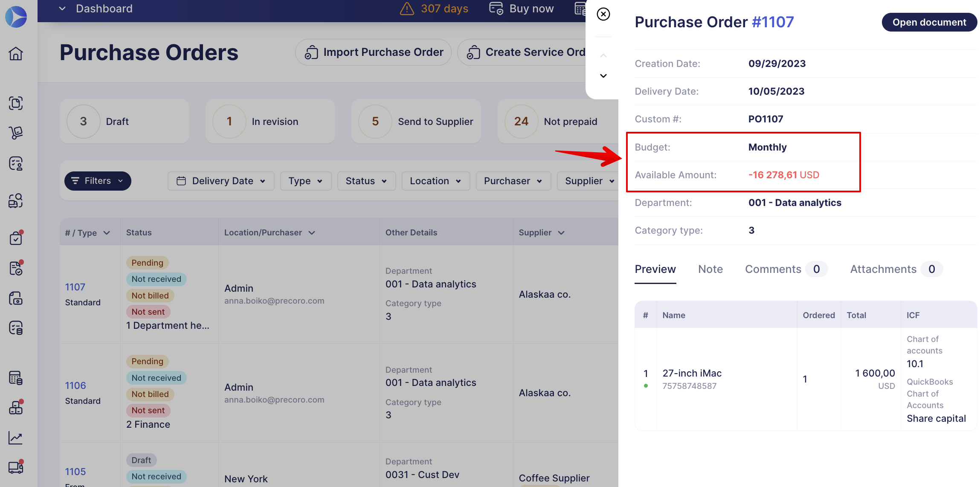Open the inventory boxes icon with red dot
The width and height of the screenshot is (980, 487).
16,408
